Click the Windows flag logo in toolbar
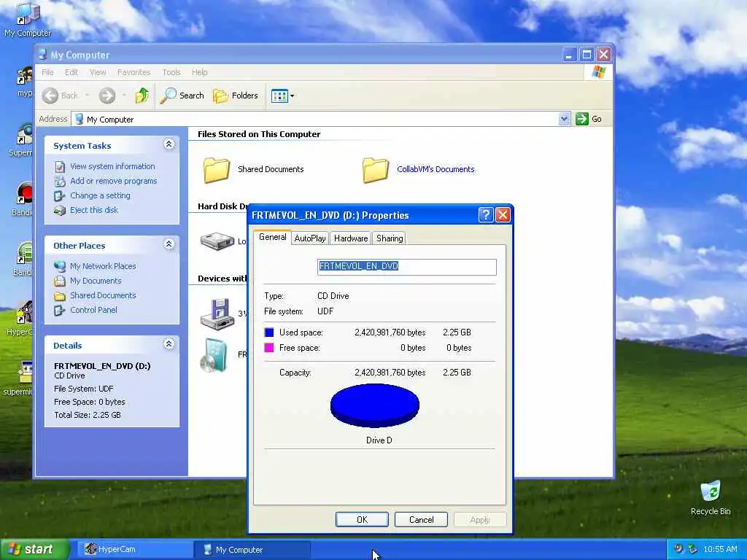The height and width of the screenshot is (560, 747). point(598,72)
